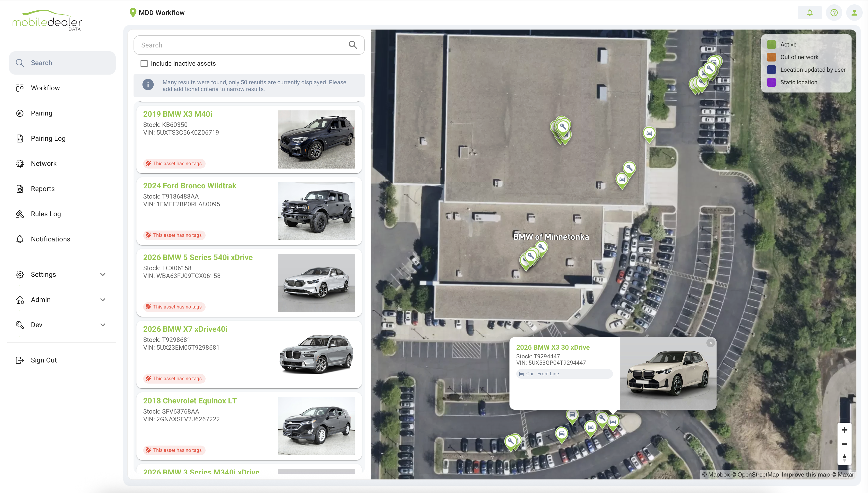Screen dimensions: 868x493
Task: Zoom in on the map
Action: point(844,430)
